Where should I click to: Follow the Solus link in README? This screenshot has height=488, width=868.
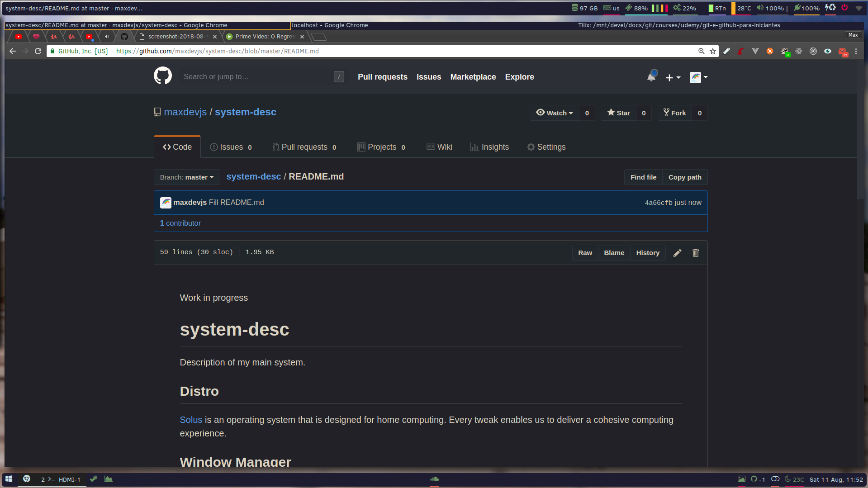click(x=191, y=420)
